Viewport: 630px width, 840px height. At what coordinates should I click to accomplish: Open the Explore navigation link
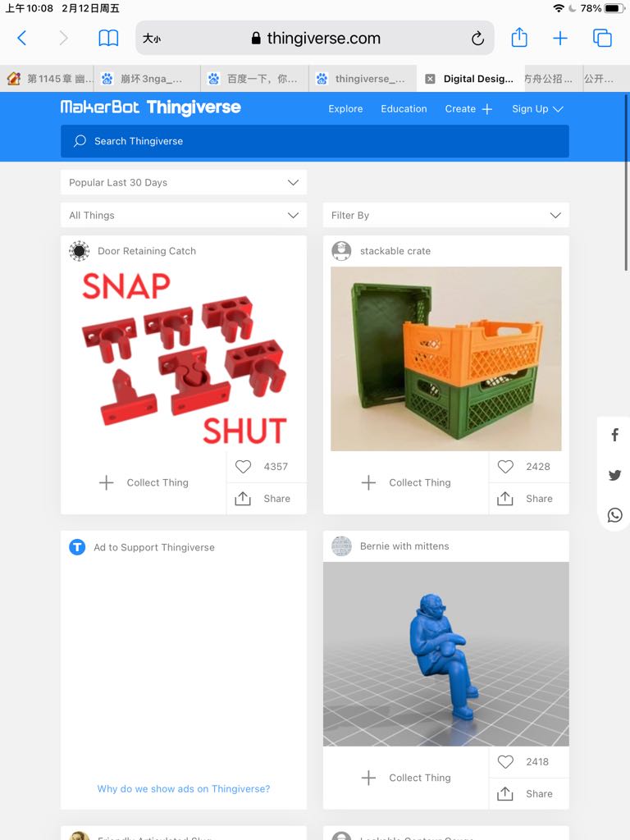tap(345, 109)
